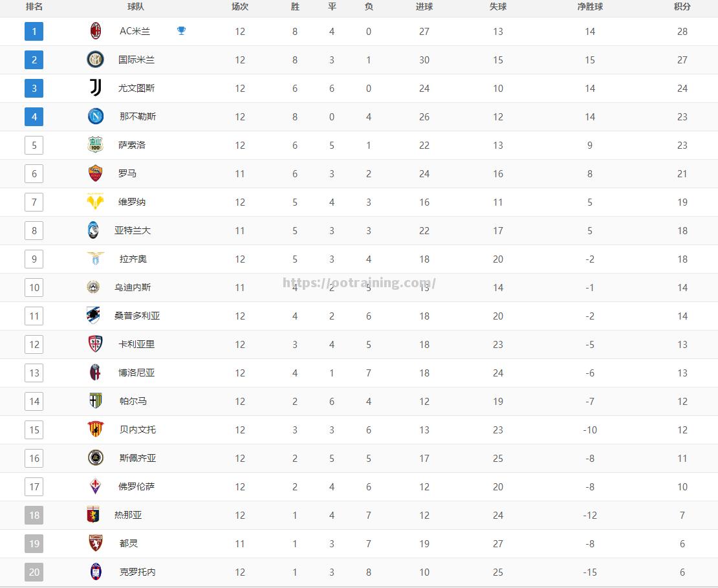
Task: Click the AC Milan club crest
Action: click(x=95, y=31)
